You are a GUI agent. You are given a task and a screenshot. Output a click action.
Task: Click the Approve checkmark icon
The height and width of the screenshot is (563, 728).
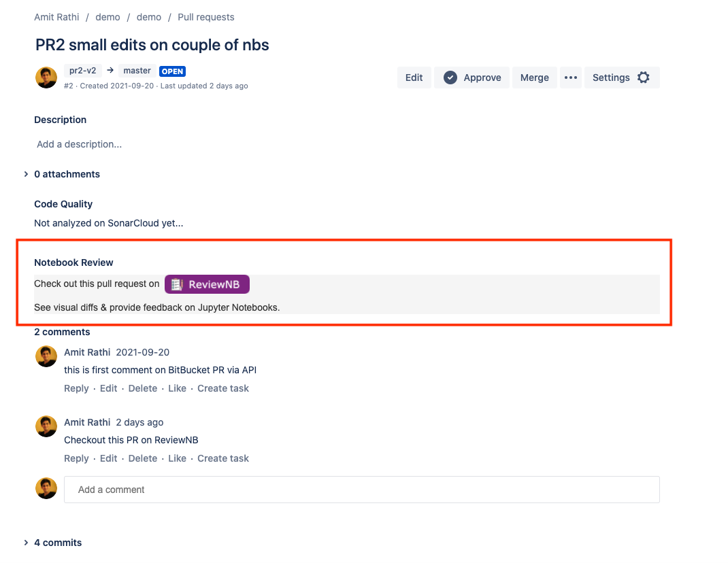[x=450, y=78]
